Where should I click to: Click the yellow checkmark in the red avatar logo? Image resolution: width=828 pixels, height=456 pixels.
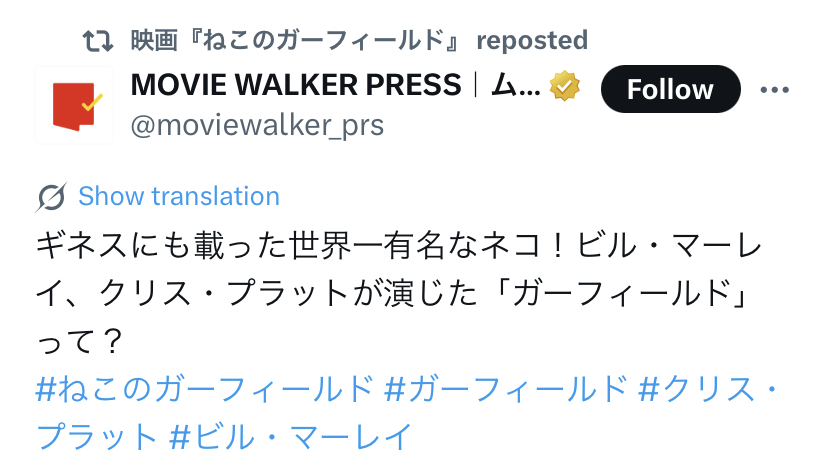click(92, 102)
